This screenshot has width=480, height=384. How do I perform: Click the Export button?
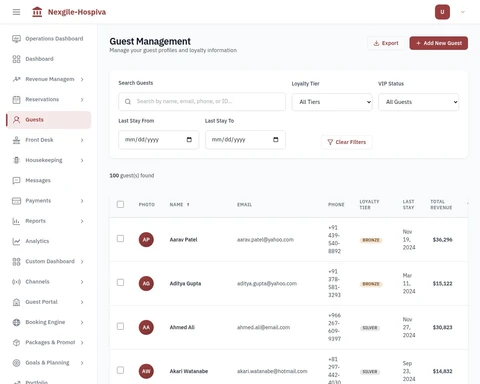pos(386,43)
